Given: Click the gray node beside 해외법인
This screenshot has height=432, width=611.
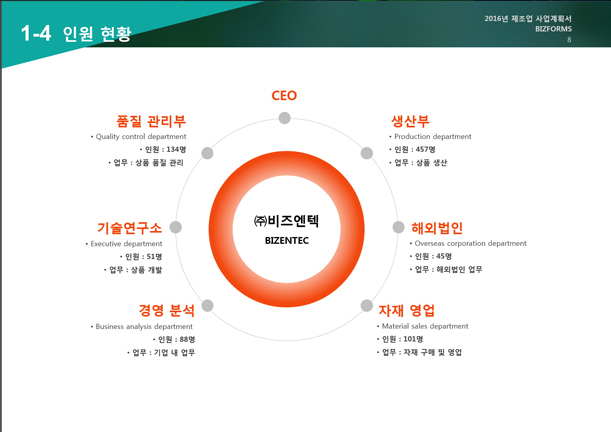Looking at the screenshot, I should click(398, 227).
